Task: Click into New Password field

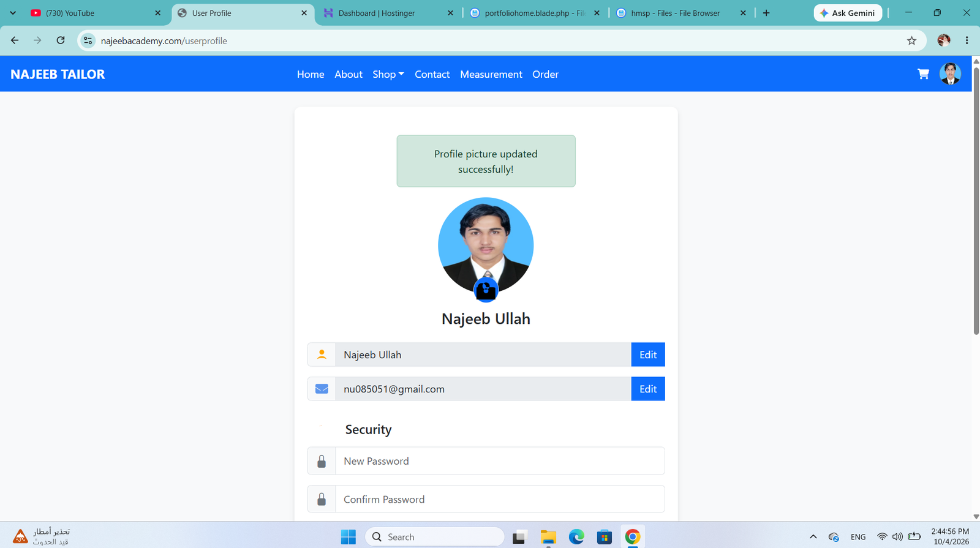Action: click(x=500, y=461)
